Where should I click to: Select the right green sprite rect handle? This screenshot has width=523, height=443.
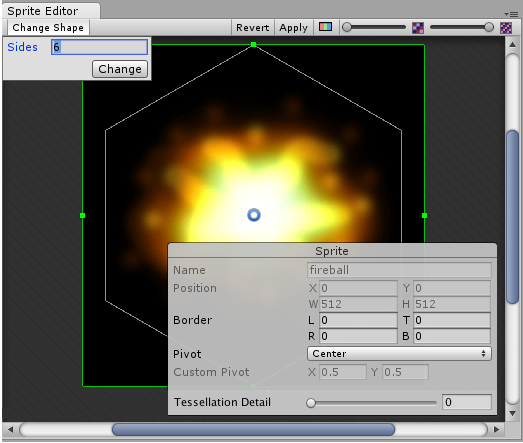coord(424,215)
